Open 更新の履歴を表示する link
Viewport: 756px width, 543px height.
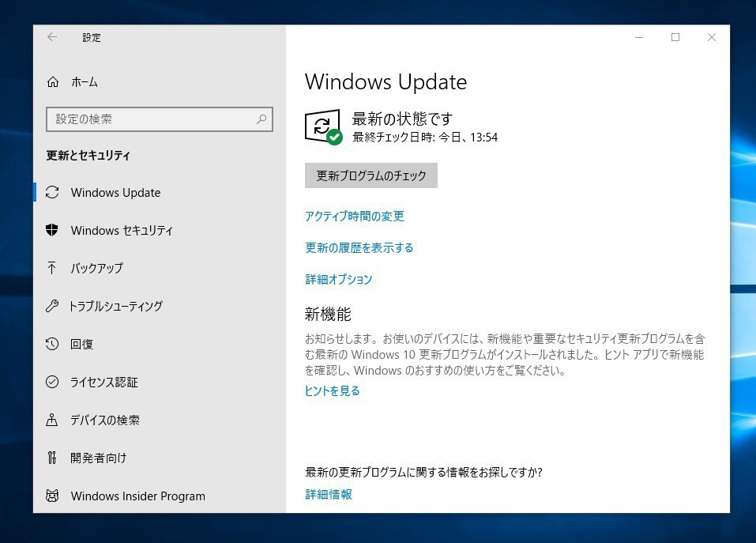tap(359, 248)
